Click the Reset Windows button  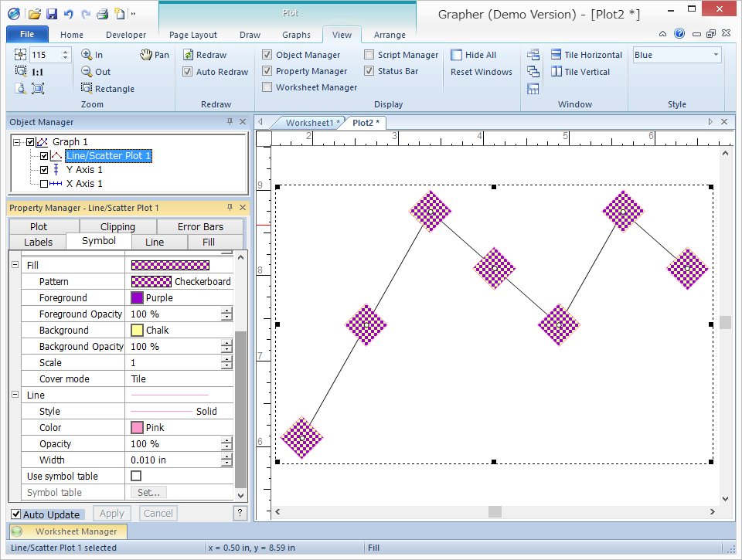click(481, 72)
